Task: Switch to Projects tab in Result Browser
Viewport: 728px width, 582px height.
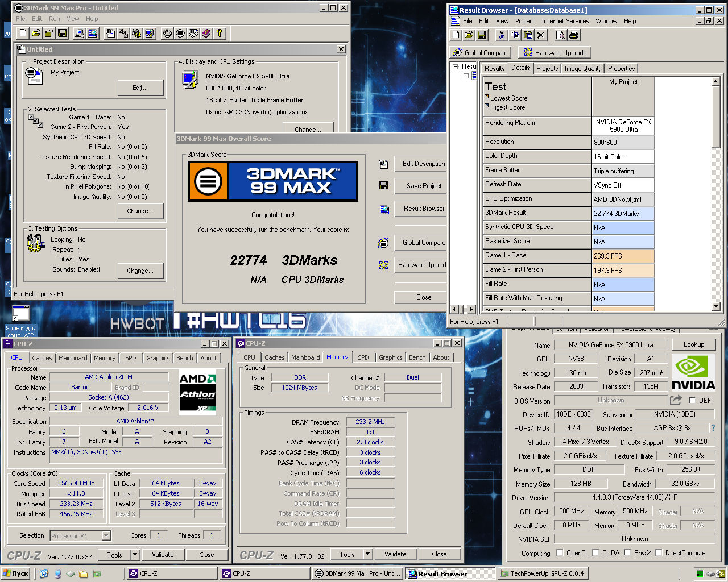Action: tap(547, 69)
